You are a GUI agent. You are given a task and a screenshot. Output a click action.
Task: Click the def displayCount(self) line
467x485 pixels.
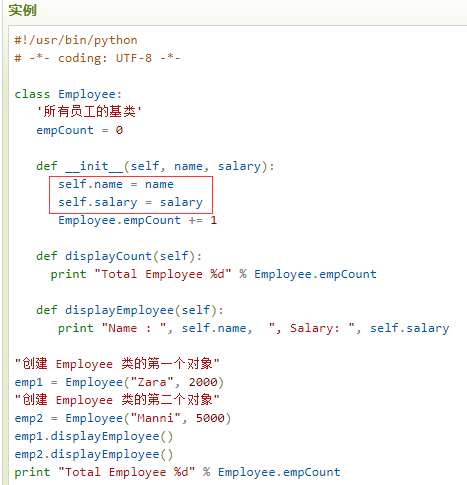coord(119,256)
